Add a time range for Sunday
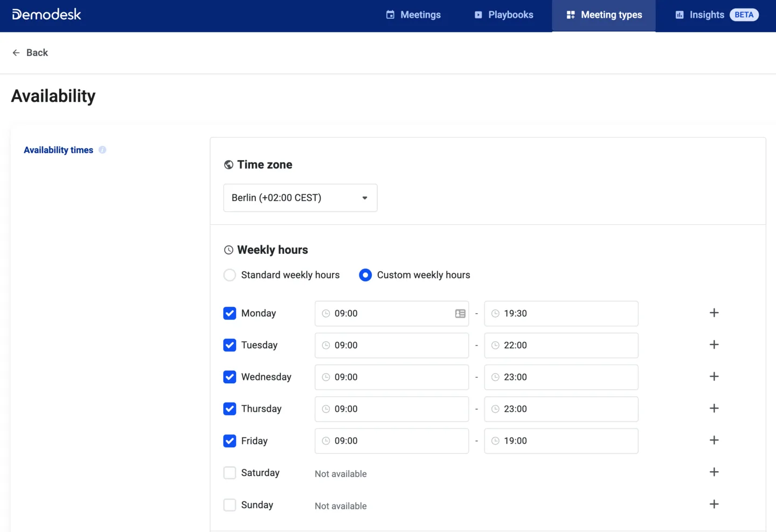The image size is (776, 532). pos(714,505)
